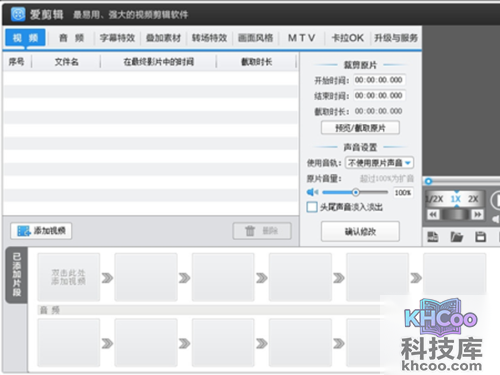
Task: Open the 视频 tab
Action: coord(25,38)
